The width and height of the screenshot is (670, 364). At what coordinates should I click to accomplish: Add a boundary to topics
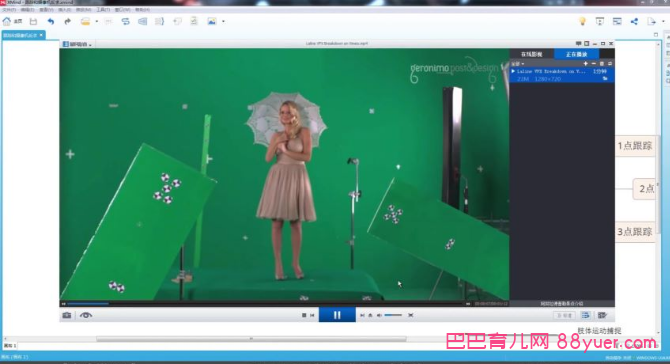point(142,21)
